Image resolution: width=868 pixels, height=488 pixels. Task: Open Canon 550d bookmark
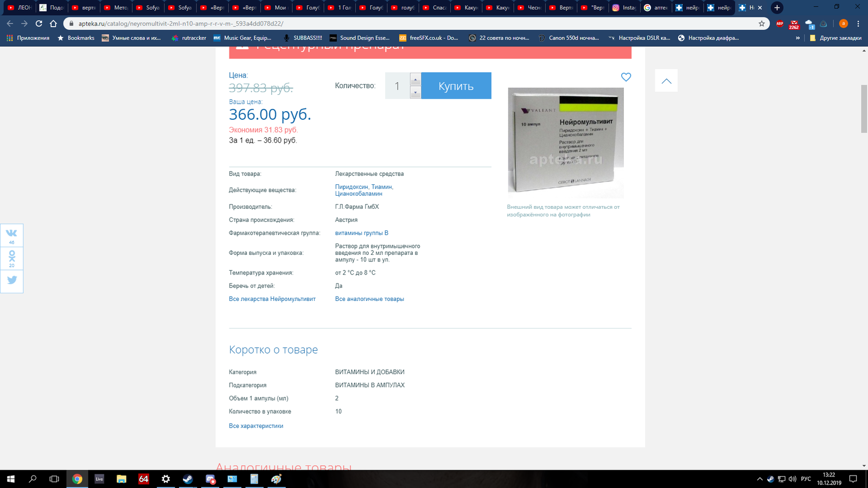(569, 38)
